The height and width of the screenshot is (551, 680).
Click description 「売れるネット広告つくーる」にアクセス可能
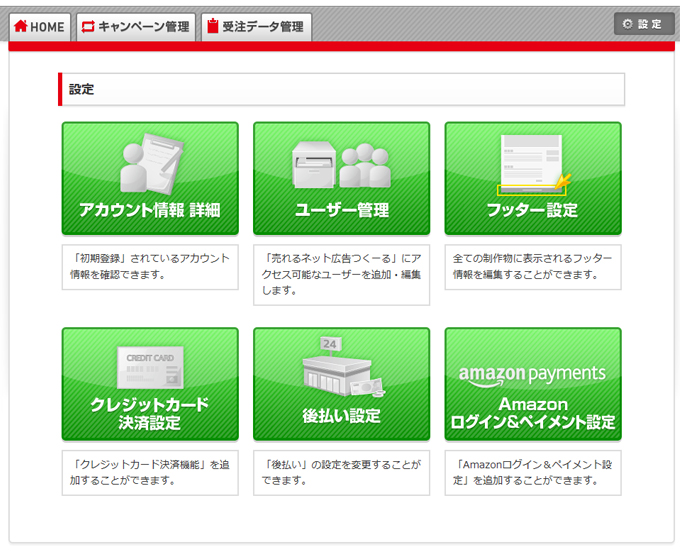point(342,274)
